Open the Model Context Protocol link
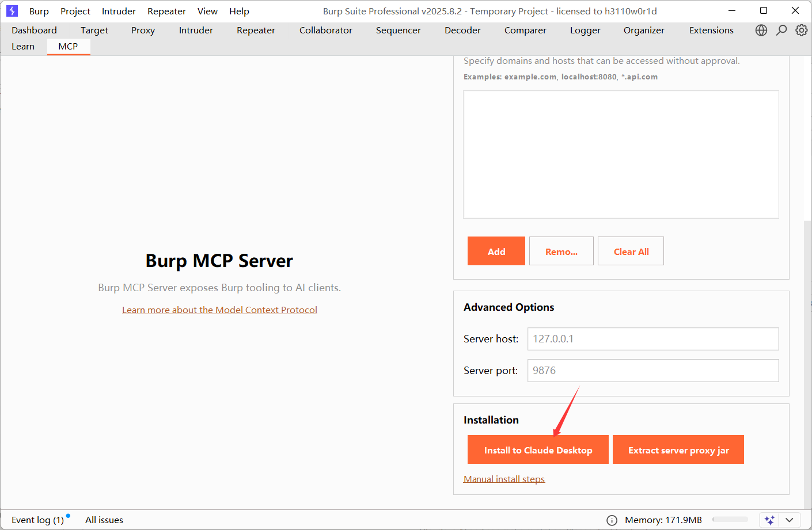Image resolution: width=812 pixels, height=530 pixels. point(219,310)
